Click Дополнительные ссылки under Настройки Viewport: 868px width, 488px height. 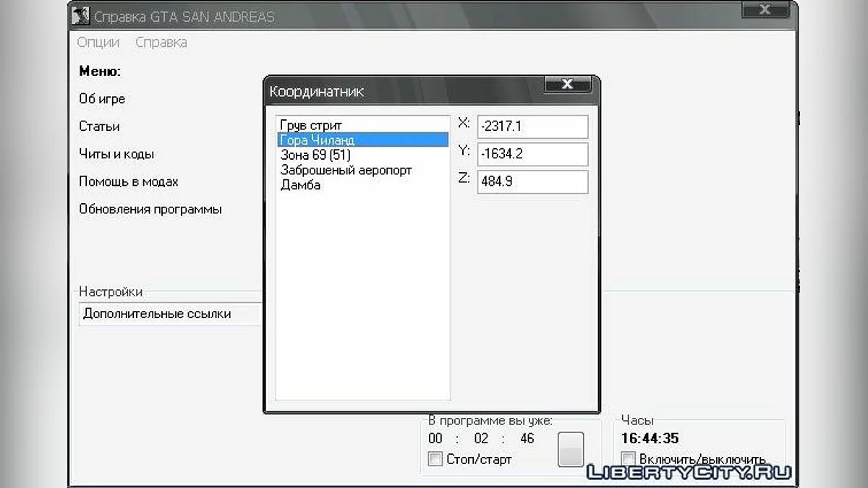[157, 314]
